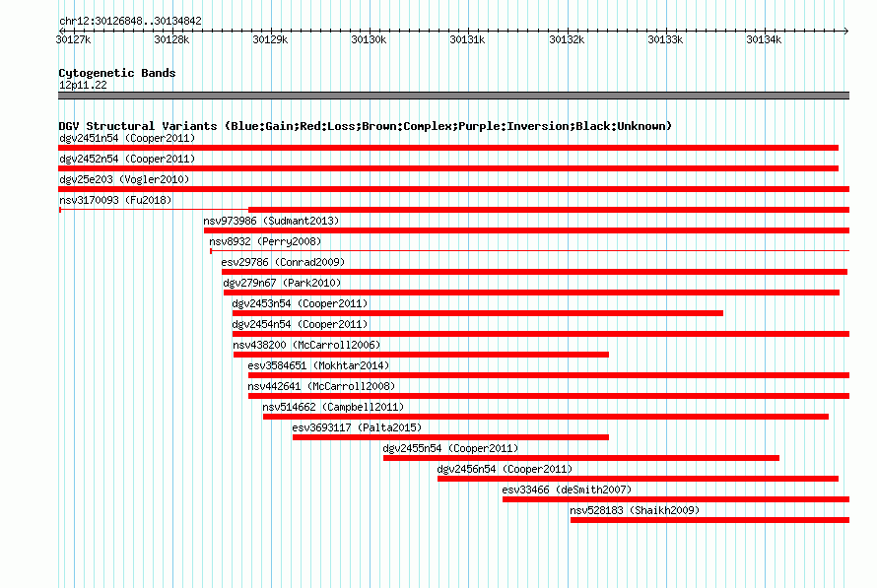Click the red bar under dgv2454n54

[541, 334]
